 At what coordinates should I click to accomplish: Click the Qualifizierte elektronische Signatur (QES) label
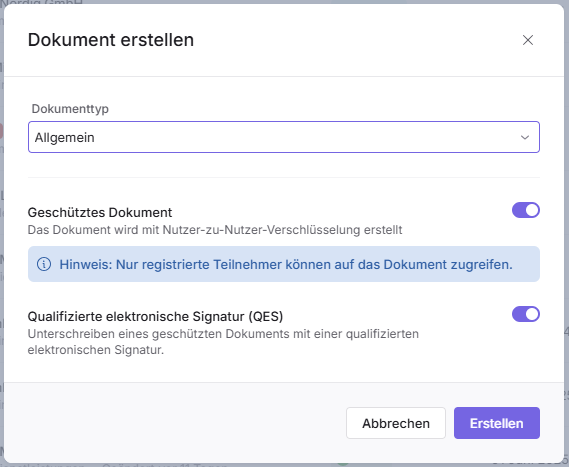155,316
